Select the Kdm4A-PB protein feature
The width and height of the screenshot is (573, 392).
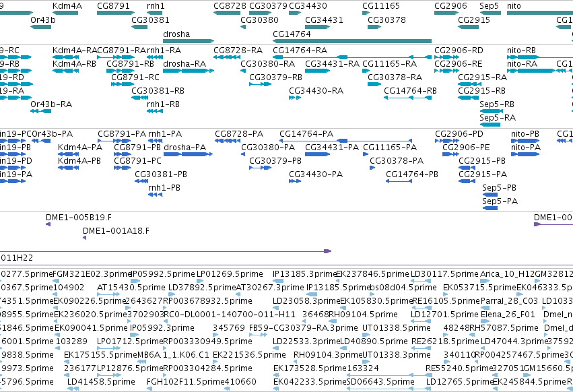pos(68,168)
